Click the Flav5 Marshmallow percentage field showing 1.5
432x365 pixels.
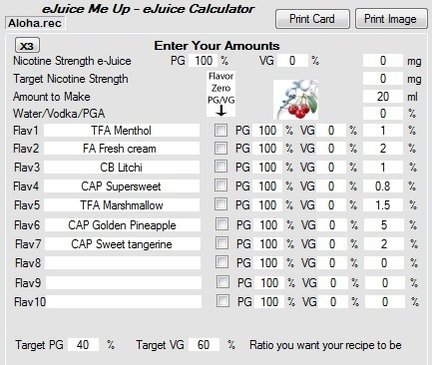383,205
